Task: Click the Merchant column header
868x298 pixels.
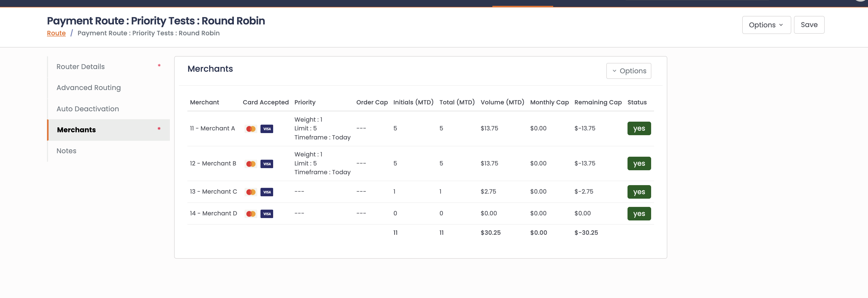Action: [x=204, y=102]
